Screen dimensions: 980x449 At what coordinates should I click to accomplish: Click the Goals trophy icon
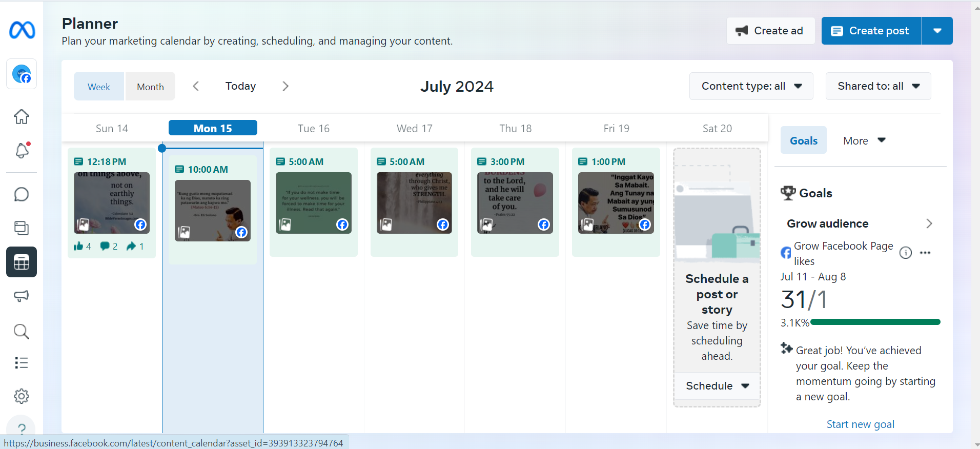788,193
